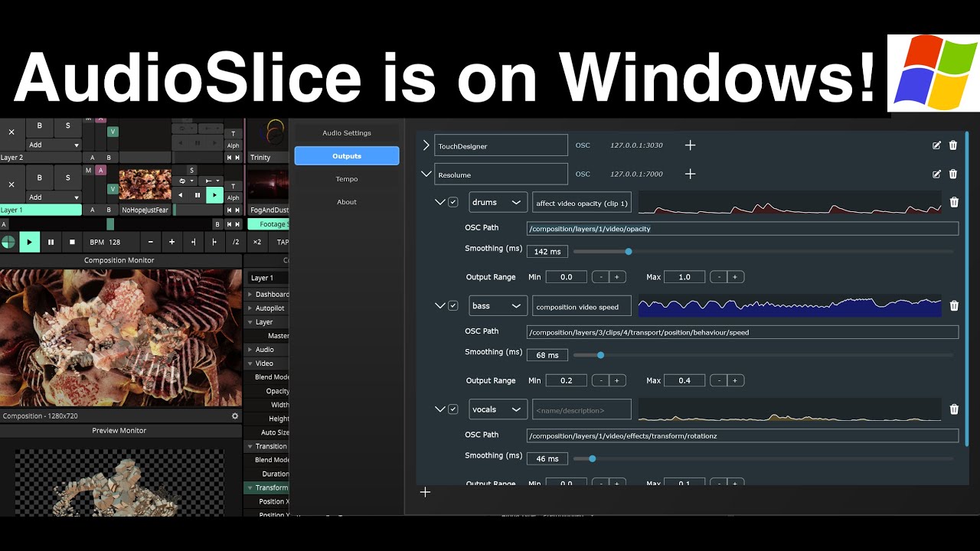Increase the drums Max output value
Image resolution: width=980 pixels, height=551 pixels.
click(735, 277)
